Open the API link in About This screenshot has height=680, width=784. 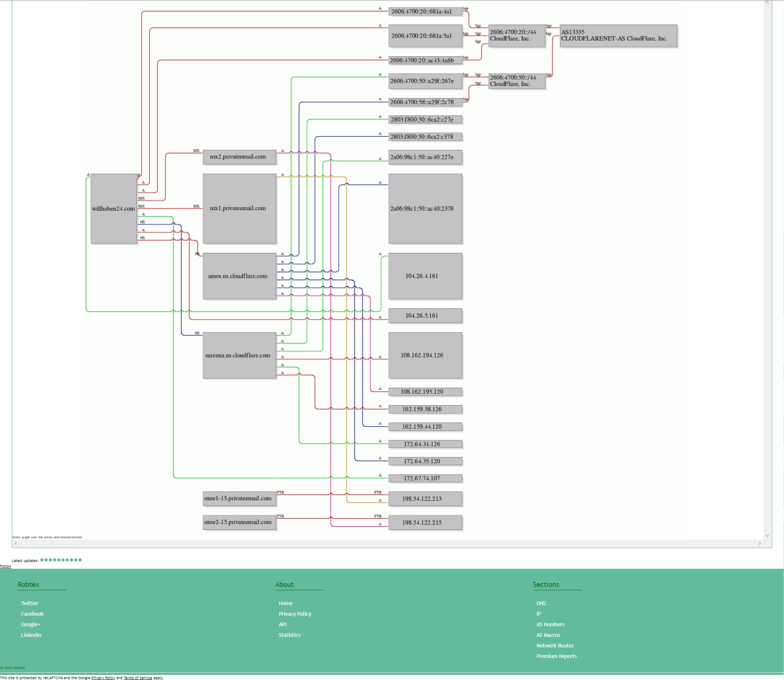[x=283, y=625]
